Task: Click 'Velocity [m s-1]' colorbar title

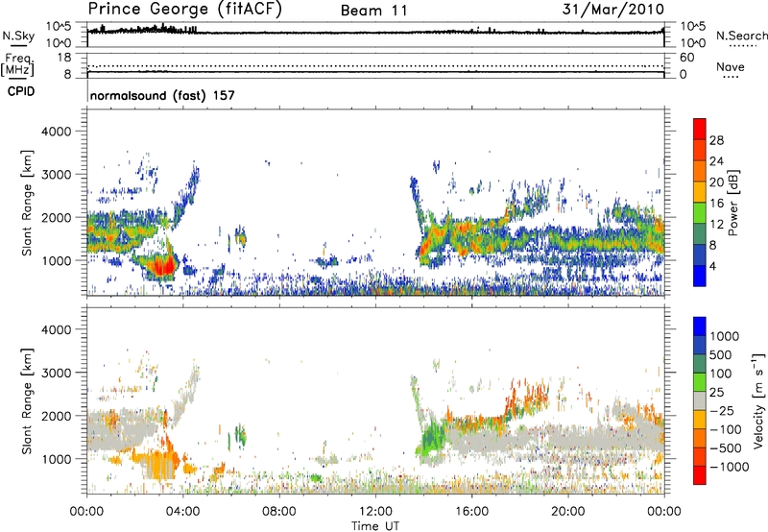Action: tap(758, 400)
